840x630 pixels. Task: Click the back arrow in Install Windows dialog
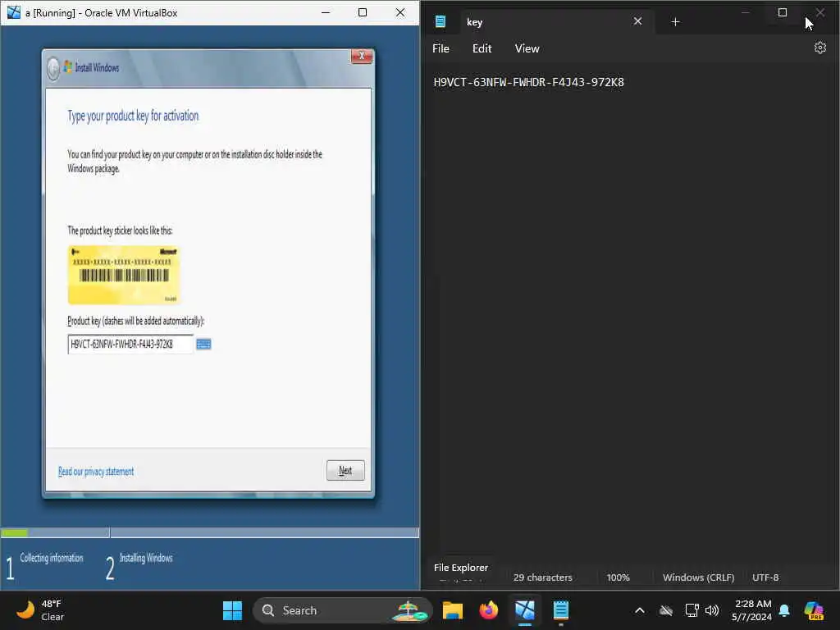(x=53, y=69)
